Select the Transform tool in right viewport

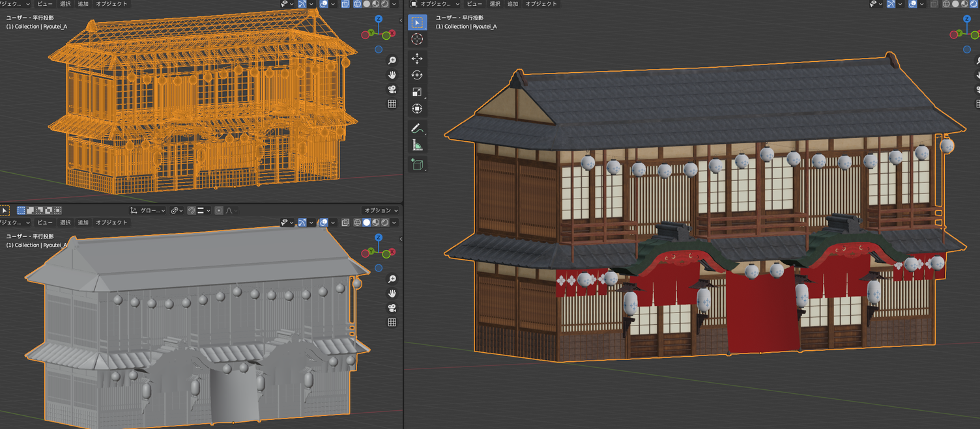coord(417,109)
